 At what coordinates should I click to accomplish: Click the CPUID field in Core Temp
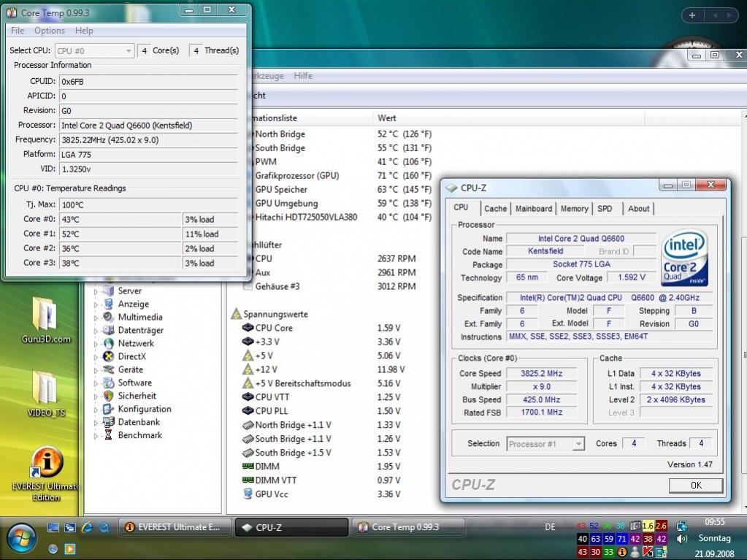tap(148, 82)
